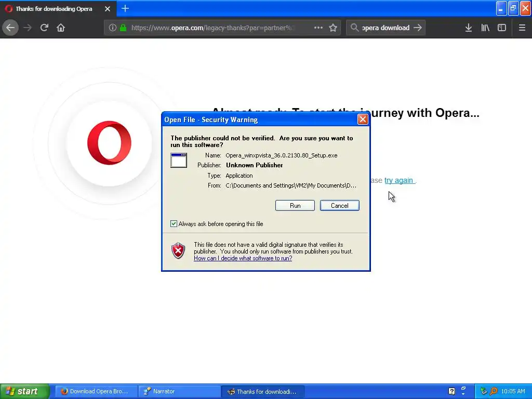Click the opera download search box
This screenshot has width=532, height=399.
(x=386, y=28)
